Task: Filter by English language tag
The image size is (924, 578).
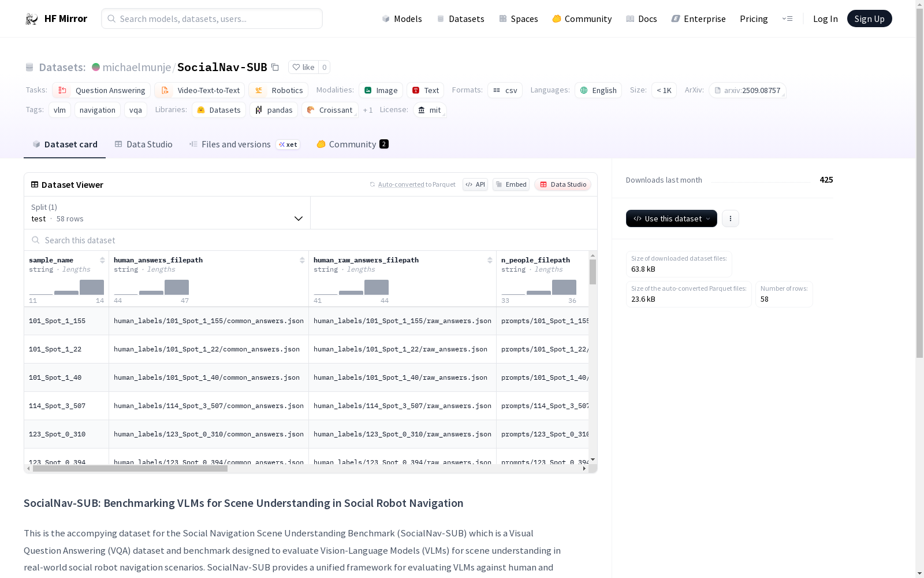Action: pyautogui.click(x=598, y=90)
